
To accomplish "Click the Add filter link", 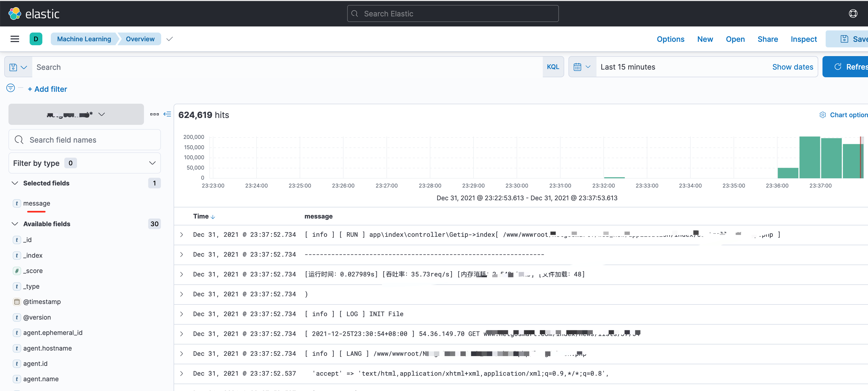I will click(x=48, y=89).
